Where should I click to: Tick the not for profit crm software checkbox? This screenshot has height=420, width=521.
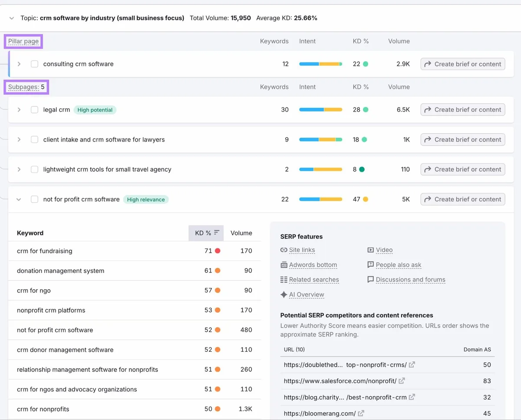pyautogui.click(x=34, y=199)
